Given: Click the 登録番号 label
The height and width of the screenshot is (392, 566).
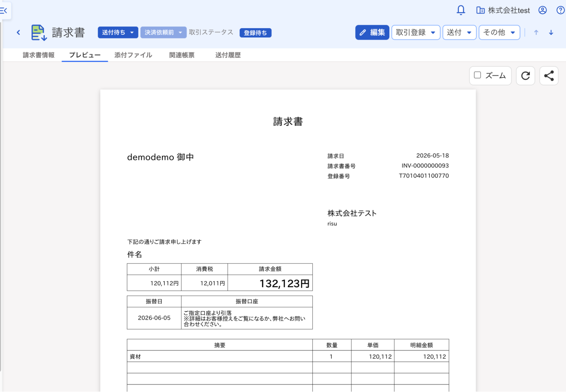Looking at the screenshot, I should 339,176.
